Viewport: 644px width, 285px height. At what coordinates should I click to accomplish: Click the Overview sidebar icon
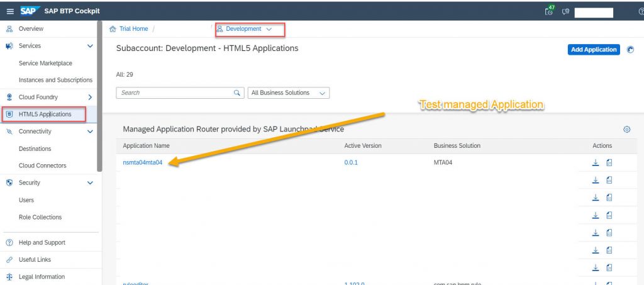[9, 29]
